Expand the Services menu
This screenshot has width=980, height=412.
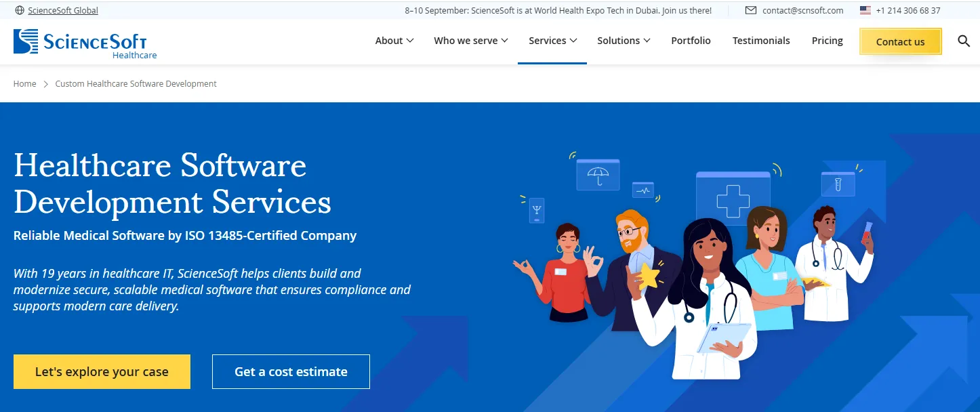click(552, 41)
